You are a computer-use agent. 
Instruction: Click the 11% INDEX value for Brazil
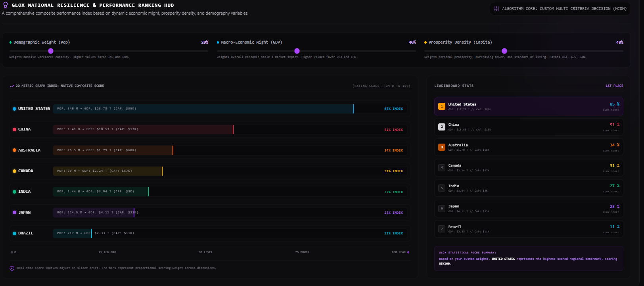pyautogui.click(x=393, y=234)
